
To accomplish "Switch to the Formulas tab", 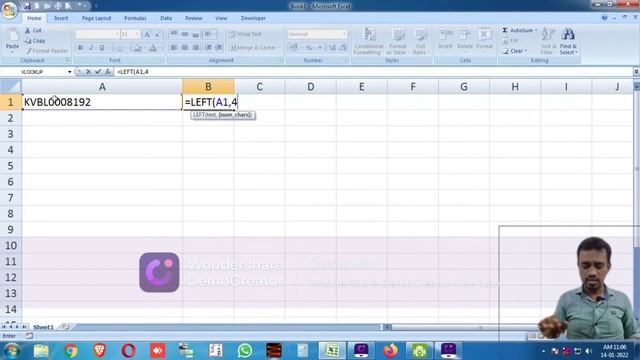I will (x=135, y=18).
